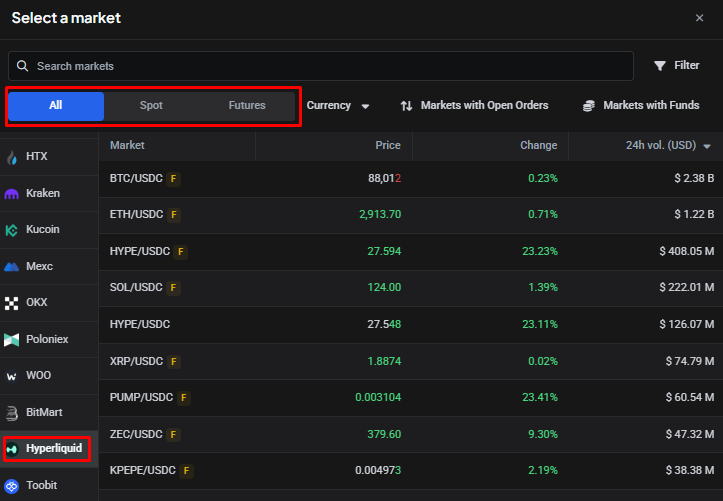Close the Select a market dialog
The height and width of the screenshot is (501, 723).
[x=699, y=18]
